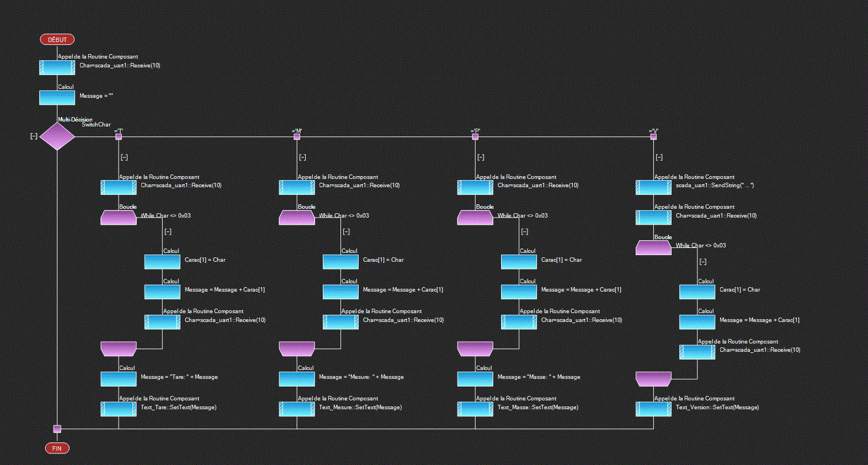Select the Text_Mesure::SetText component block
The height and width of the screenshot is (465, 868).
(x=297, y=409)
